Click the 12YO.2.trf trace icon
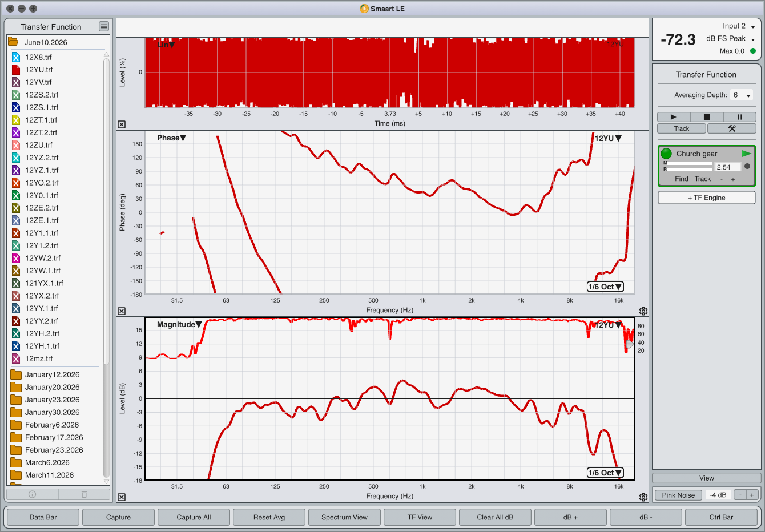Screen dimensions: 765x532 [16, 183]
